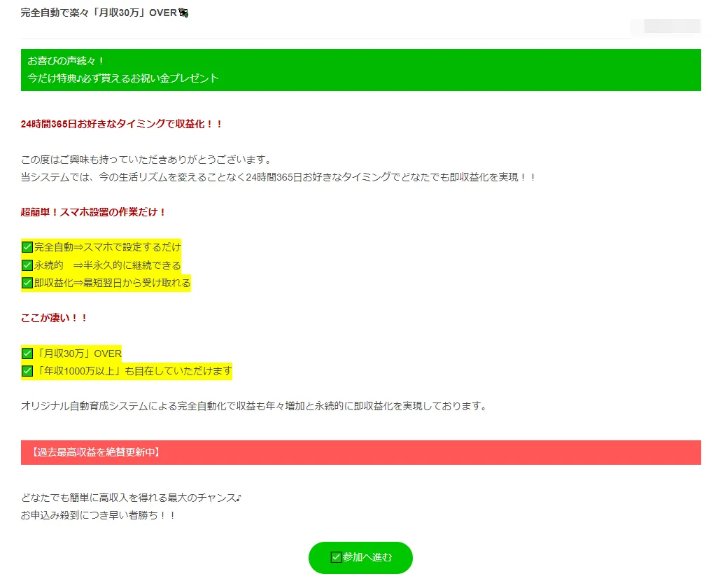Click the green お喜びの声続々 banner
This screenshot has height=588, width=711.
pos(360,69)
